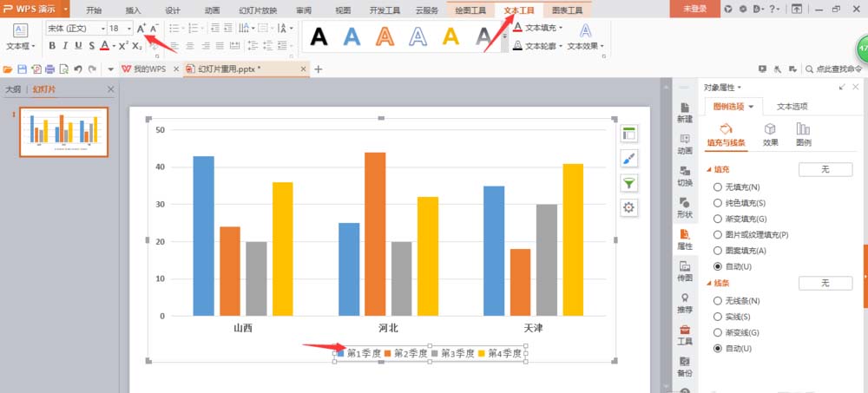Viewport: 868px width, 393px height.
Task: Click 无 button beside 填充
Action: (x=825, y=170)
